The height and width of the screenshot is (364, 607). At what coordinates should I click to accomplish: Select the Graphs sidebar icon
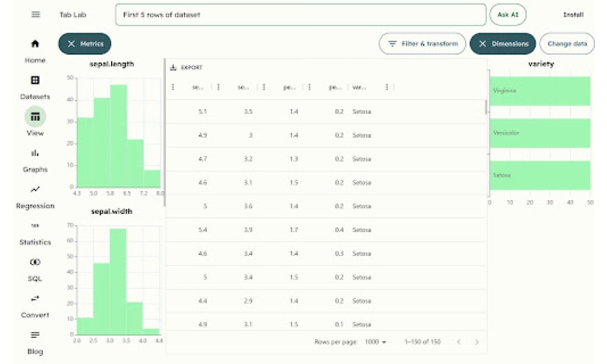[x=35, y=161]
